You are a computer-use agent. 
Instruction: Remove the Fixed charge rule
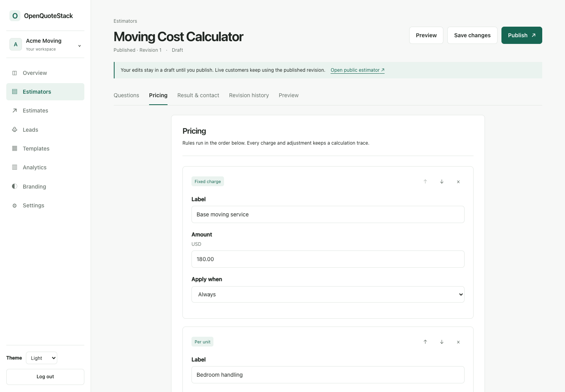tap(458, 181)
